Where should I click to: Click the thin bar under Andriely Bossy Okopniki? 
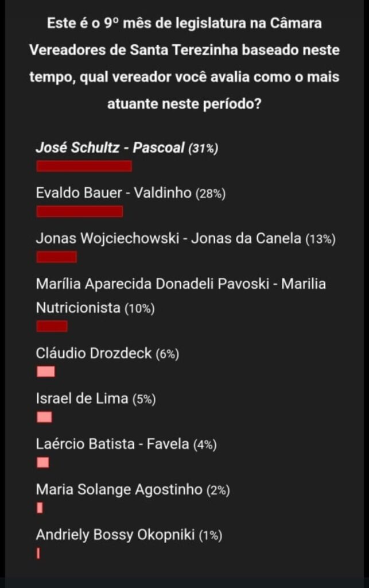coord(38,554)
